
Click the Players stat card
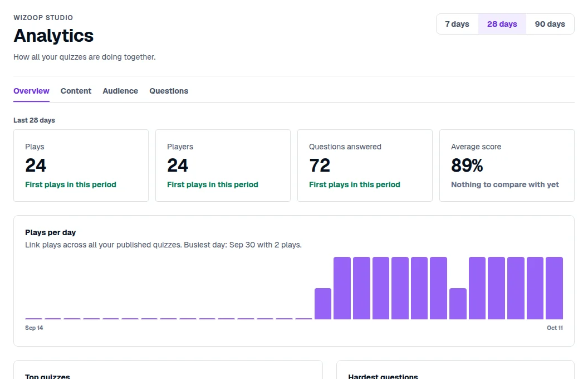(223, 166)
